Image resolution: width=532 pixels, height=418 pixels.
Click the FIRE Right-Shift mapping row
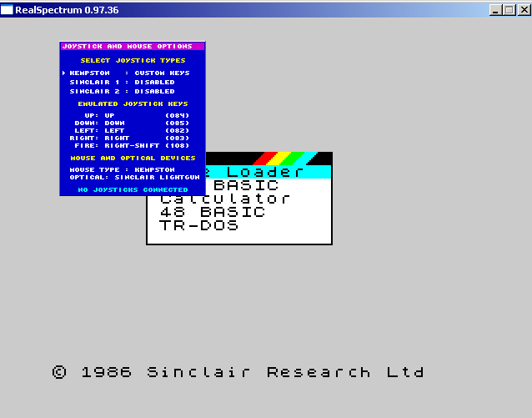pos(132,145)
